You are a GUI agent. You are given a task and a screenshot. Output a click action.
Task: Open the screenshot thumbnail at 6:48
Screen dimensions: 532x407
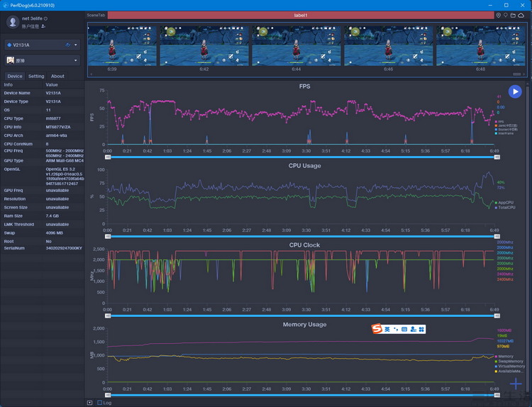pos(481,46)
